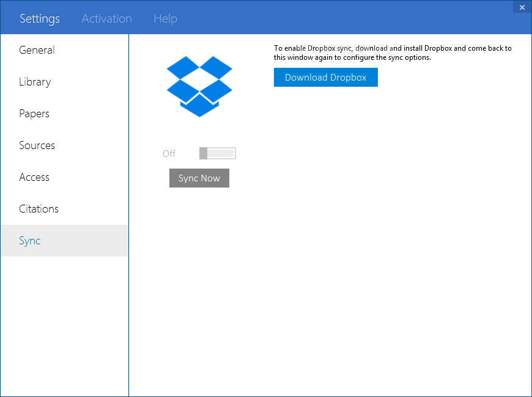Click the Download Dropbox button
The image size is (532, 397).
326,78
